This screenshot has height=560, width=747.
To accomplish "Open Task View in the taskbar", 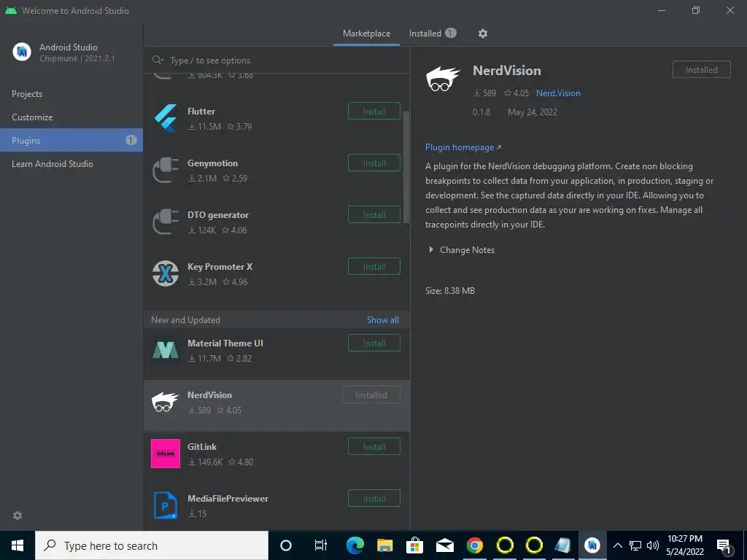I will 321,545.
